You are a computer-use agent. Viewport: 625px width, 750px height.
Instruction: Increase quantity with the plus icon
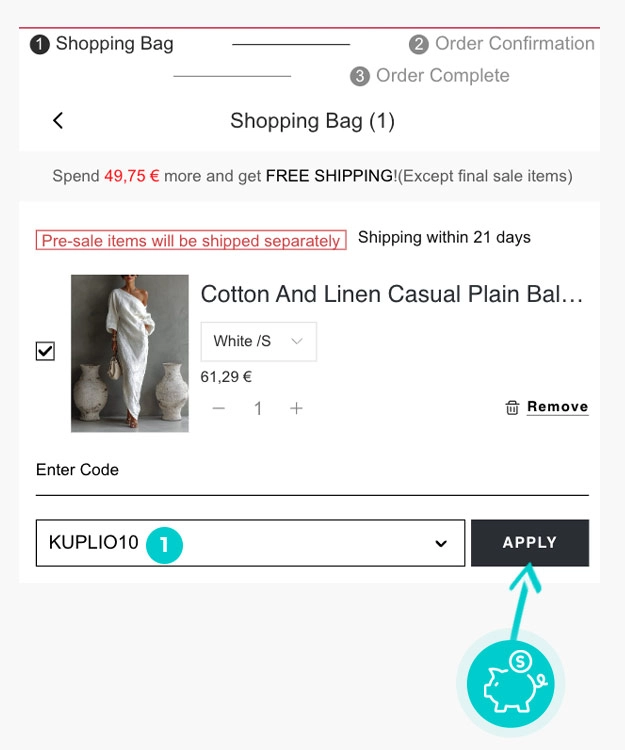point(296,408)
